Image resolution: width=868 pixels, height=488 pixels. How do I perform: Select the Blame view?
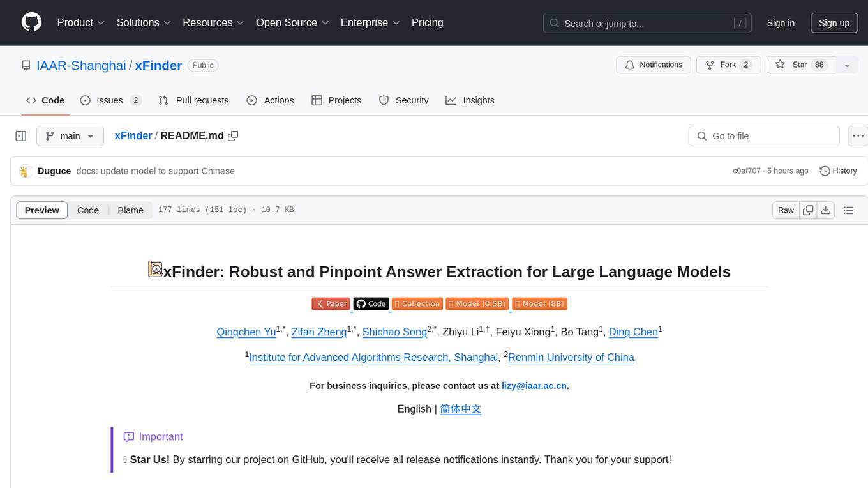130,210
